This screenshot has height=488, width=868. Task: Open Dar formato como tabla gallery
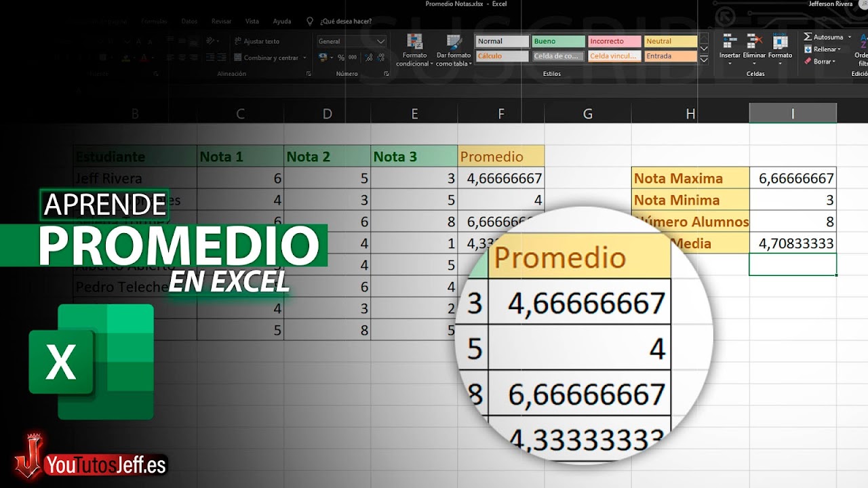454,50
